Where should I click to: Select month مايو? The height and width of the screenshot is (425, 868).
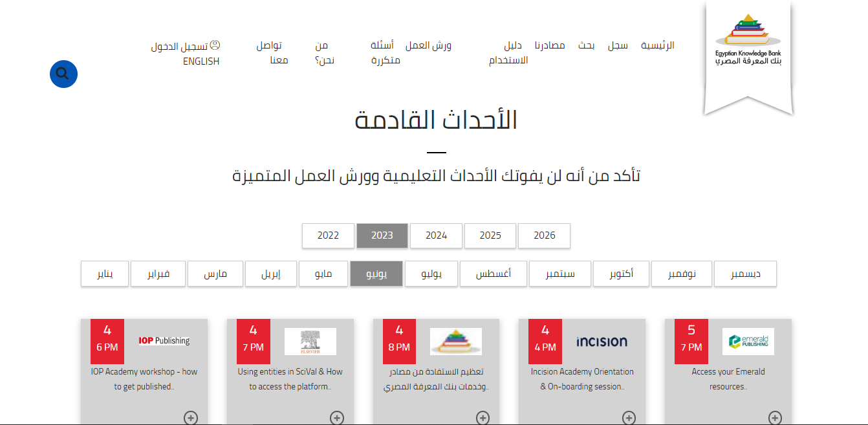323,274
